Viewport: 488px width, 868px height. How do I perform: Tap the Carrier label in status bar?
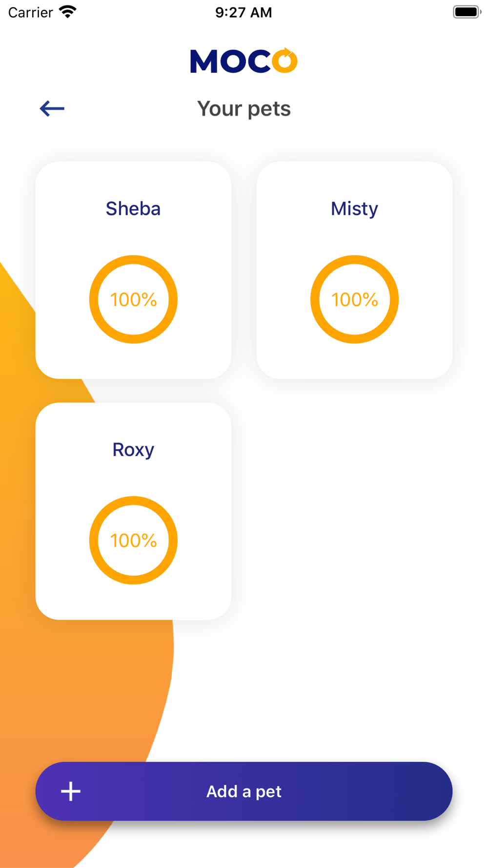click(30, 12)
